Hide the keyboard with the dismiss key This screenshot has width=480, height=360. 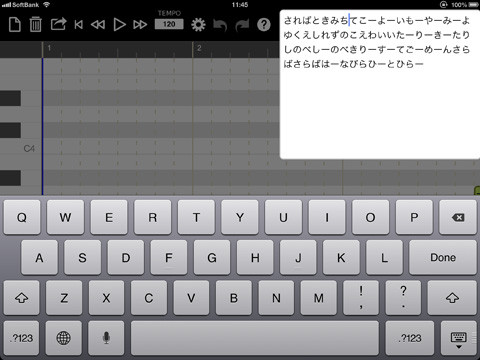(459, 338)
